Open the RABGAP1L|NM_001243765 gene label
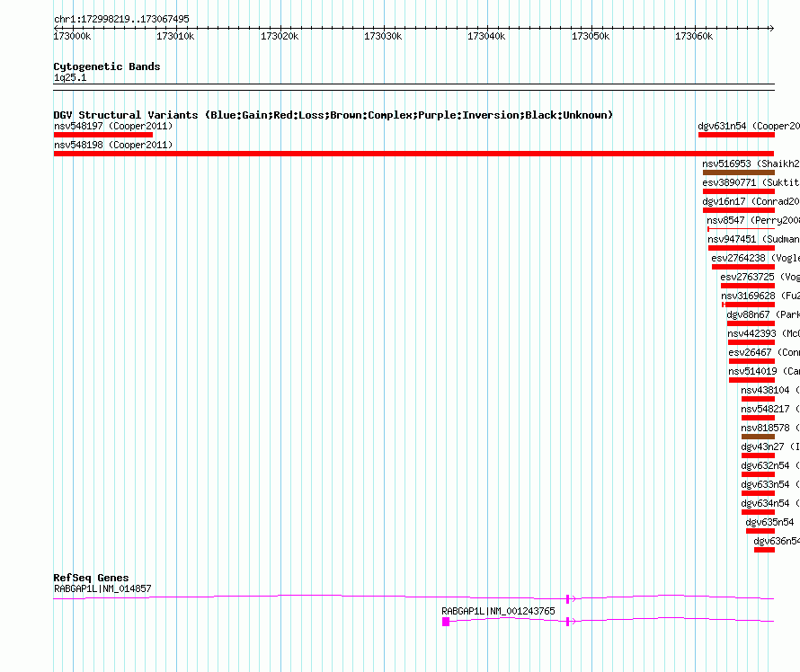800x672 pixels. (499, 611)
